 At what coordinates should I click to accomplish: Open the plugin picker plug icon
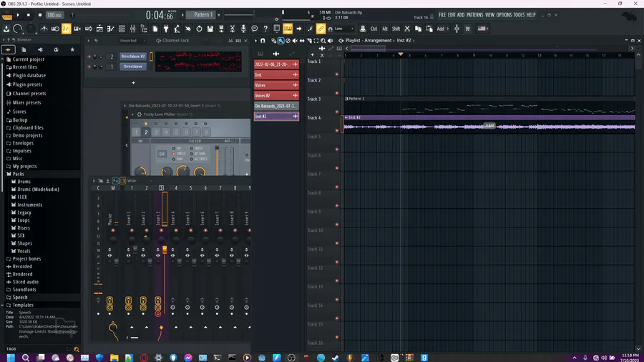pos(166,29)
